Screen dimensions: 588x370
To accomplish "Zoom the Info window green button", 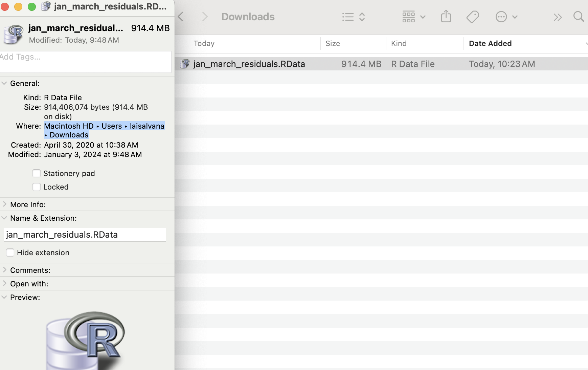I will [x=32, y=6].
